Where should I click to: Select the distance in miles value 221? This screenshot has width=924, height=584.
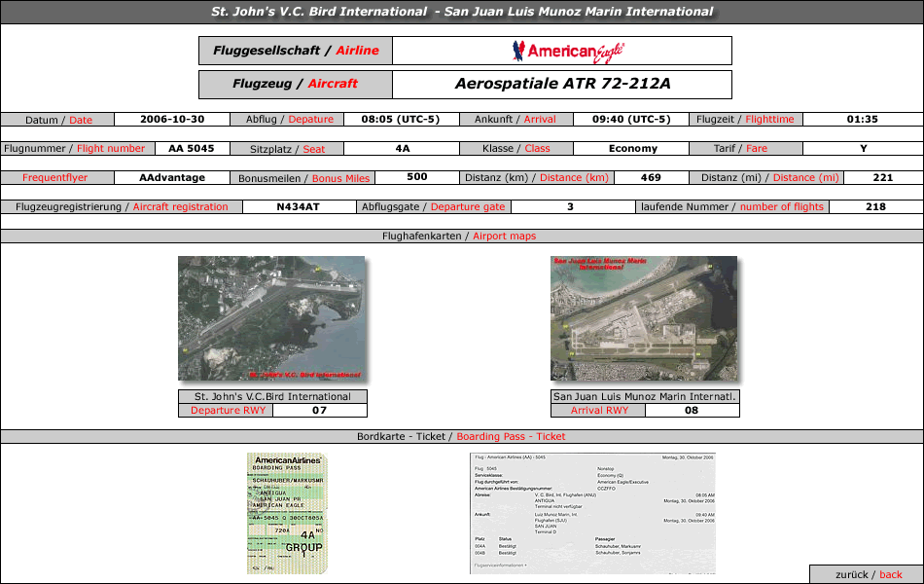coord(883,177)
